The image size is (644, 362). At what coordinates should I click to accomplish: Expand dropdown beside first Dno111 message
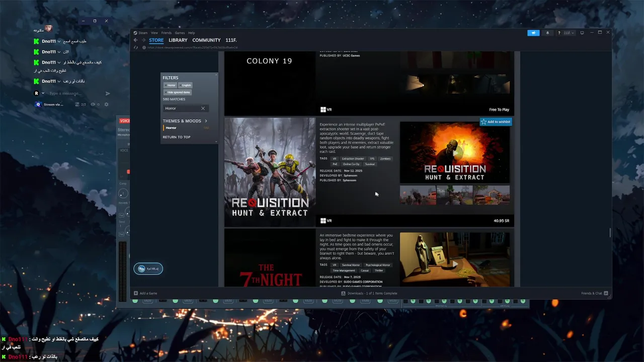tap(59, 41)
